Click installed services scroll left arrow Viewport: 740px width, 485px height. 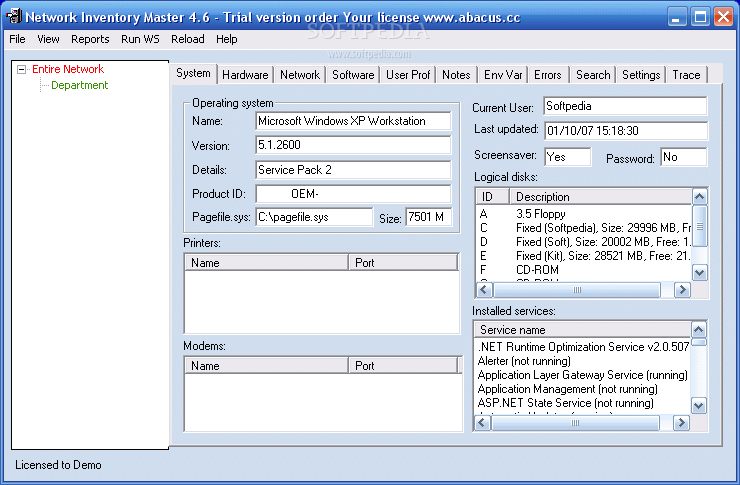pos(482,423)
